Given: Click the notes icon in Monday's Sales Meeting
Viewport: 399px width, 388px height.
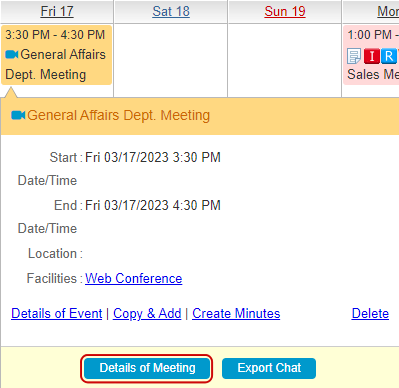Looking at the screenshot, I should (x=354, y=56).
